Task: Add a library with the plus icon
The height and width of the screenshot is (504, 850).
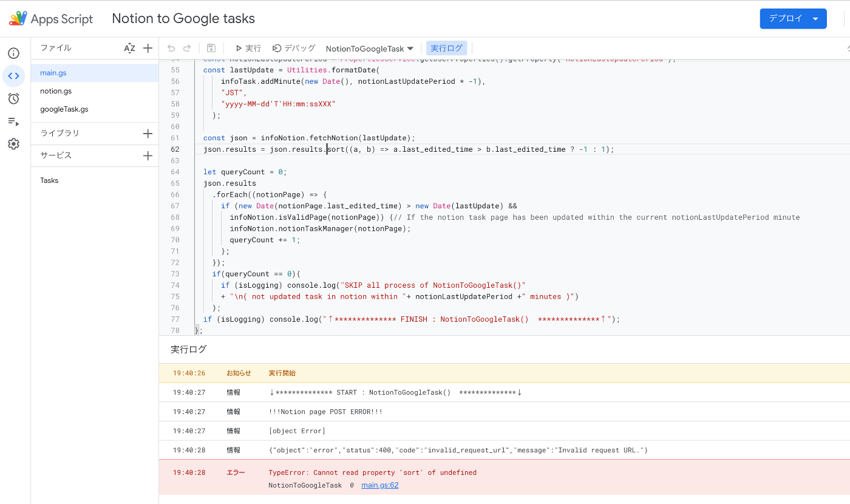Action: click(x=148, y=134)
